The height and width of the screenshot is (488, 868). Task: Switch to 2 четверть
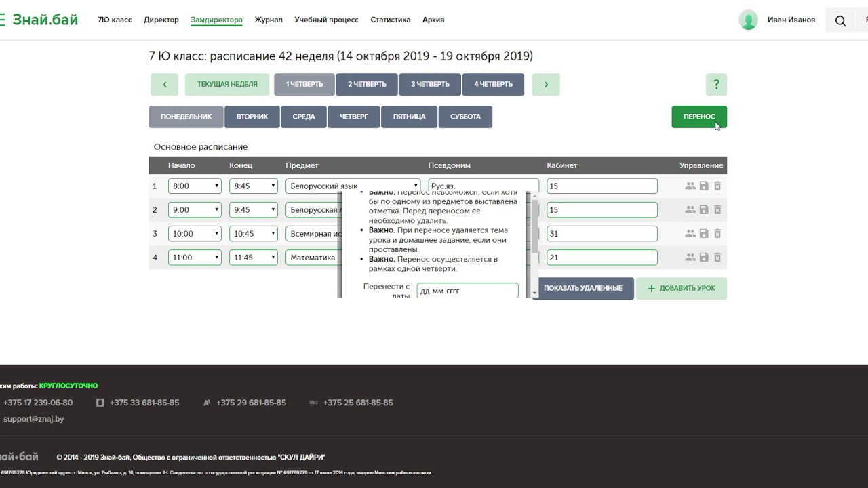click(367, 84)
